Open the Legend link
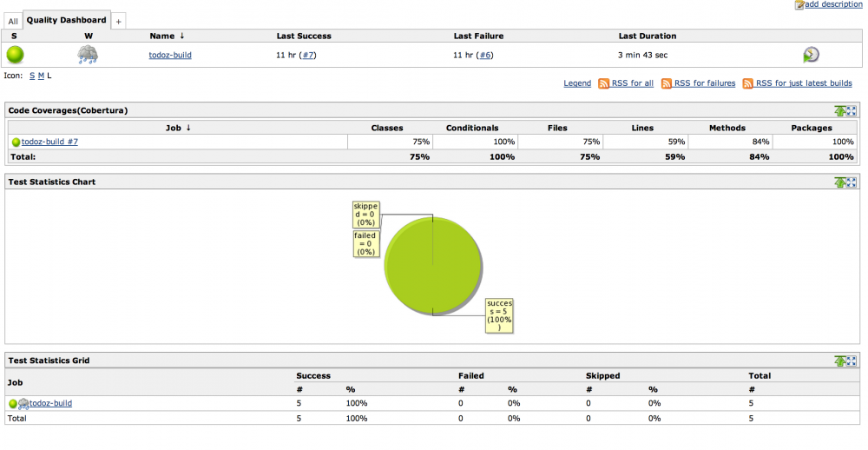Image resolution: width=868 pixels, height=450 pixels. (x=577, y=83)
